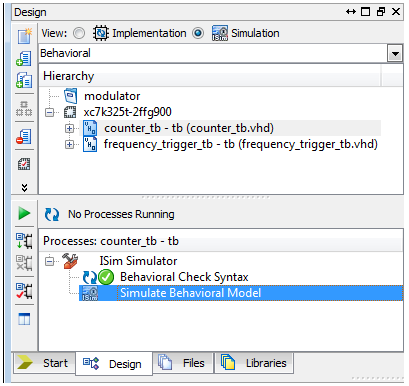Select the ISim Simulator process row

pos(138,261)
